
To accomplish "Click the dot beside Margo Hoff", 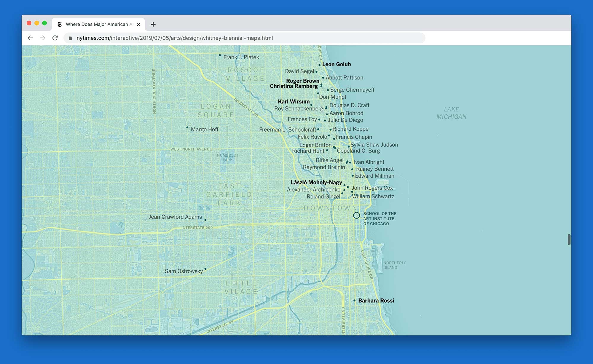I will 187,127.
